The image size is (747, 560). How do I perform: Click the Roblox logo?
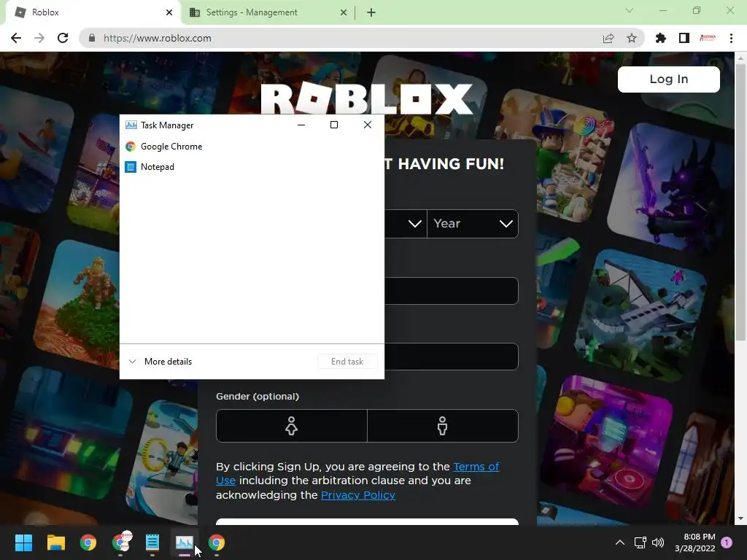click(367, 98)
